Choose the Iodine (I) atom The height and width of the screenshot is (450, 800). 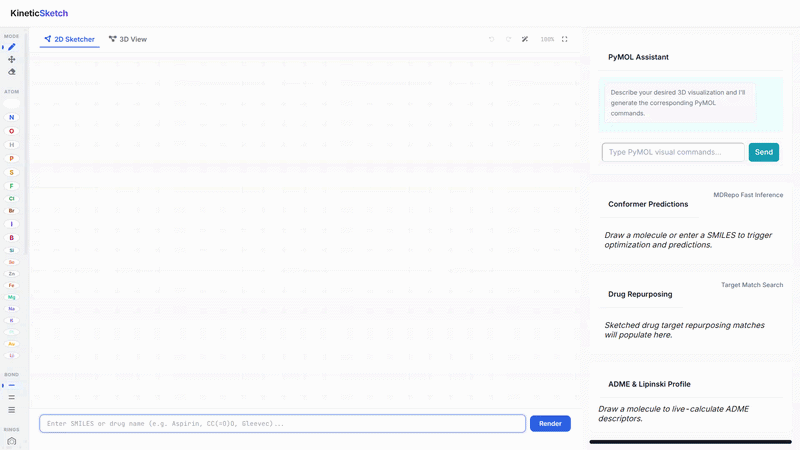(12, 224)
